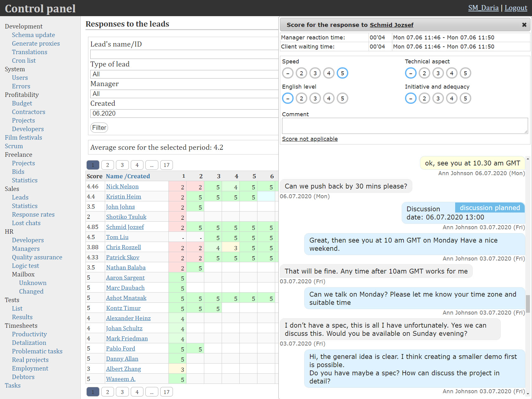The width and height of the screenshot is (532, 399).
Task: Click the Score not applicable link
Action: pos(310,139)
